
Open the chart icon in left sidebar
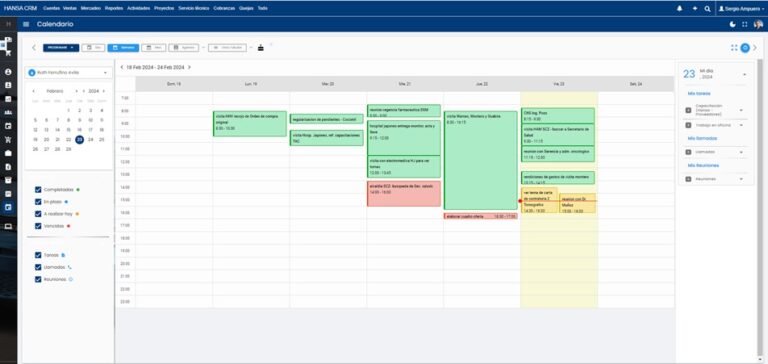tap(8, 98)
